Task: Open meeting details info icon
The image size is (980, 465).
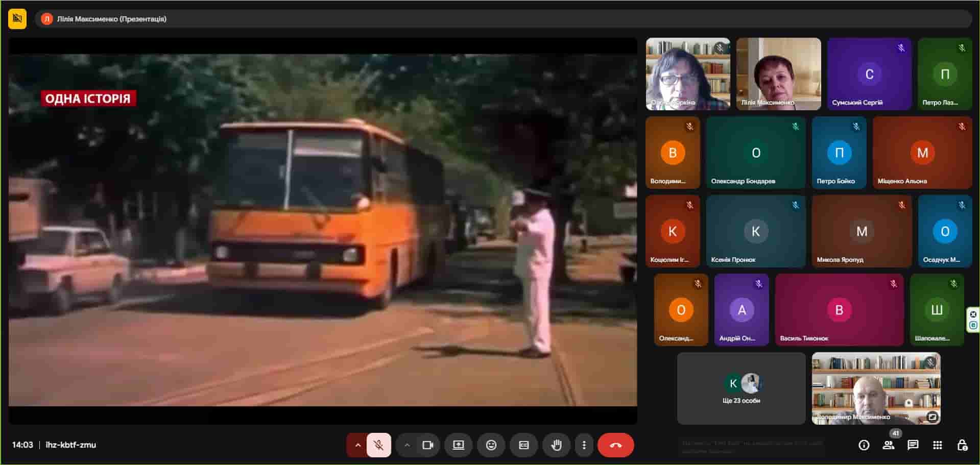Action: [x=864, y=445]
